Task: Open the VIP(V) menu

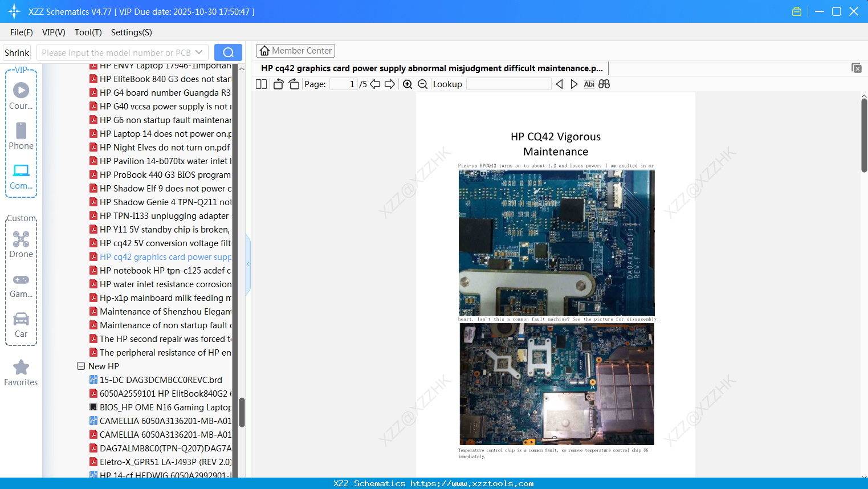Action: click(x=54, y=32)
